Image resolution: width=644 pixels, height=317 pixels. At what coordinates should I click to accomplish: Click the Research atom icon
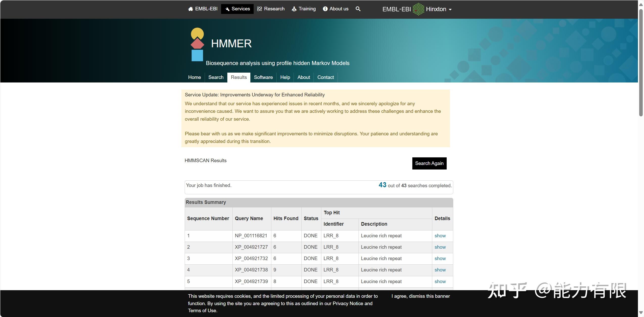(x=259, y=9)
